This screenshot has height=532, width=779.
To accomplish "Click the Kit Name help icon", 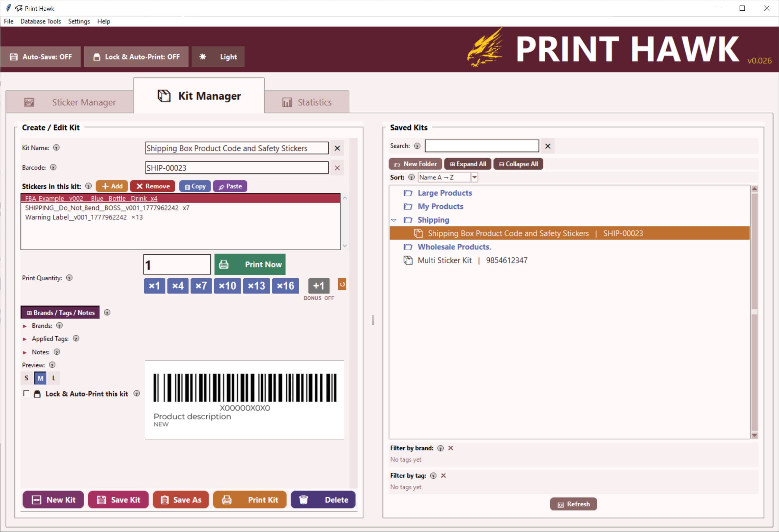I will [56, 148].
